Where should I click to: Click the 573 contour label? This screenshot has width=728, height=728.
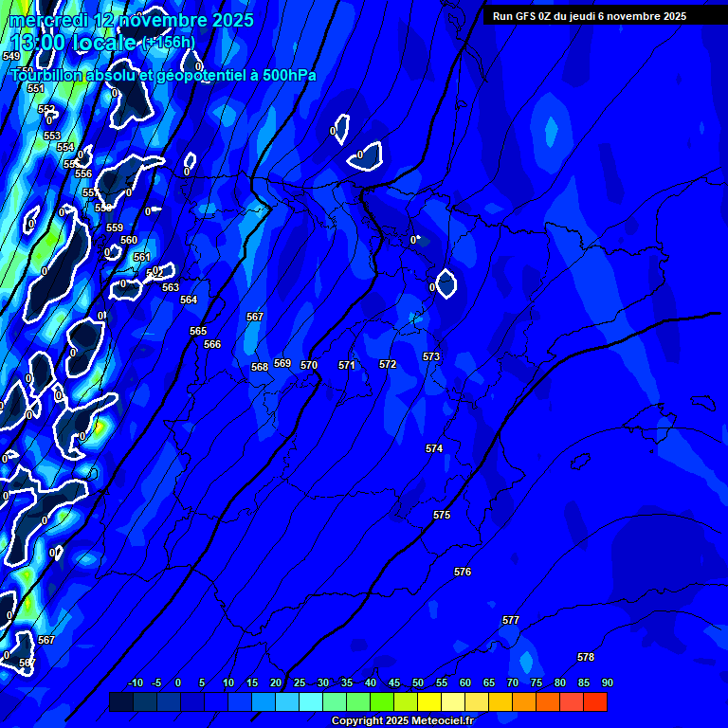pyautogui.click(x=431, y=356)
